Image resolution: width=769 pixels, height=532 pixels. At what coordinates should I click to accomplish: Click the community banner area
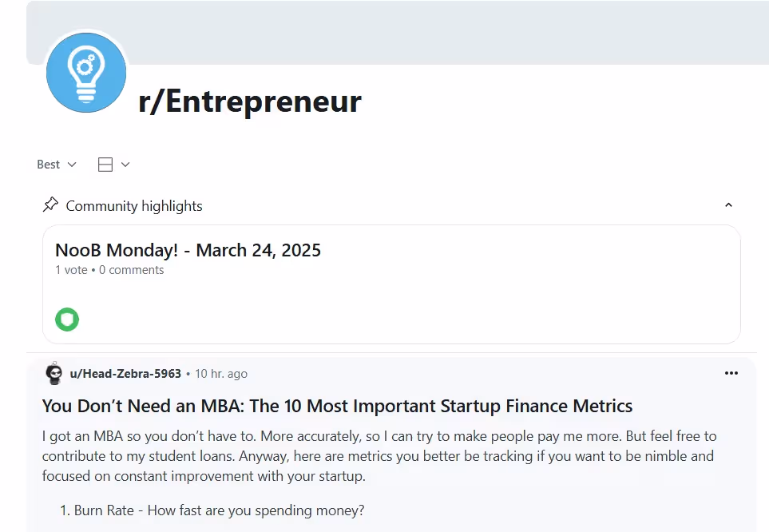pyautogui.click(x=447, y=32)
